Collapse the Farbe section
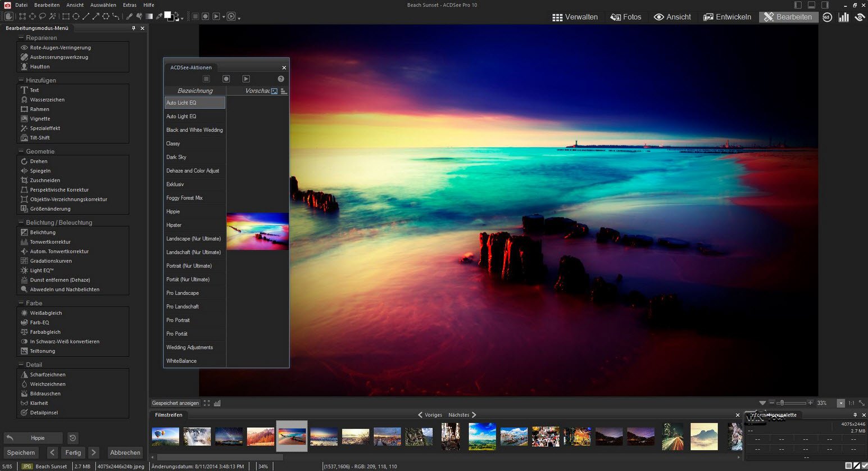The width and height of the screenshot is (868, 471). (x=21, y=303)
